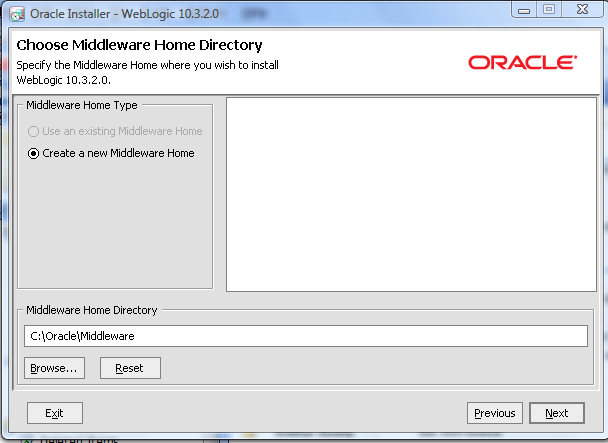Click the Middleware Home Directory path field
The width and height of the screenshot is (608, 443).
click(306, 336)
